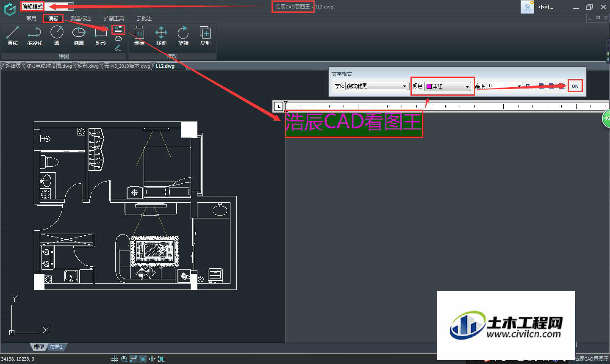The height and width of the screenshot is (364, 610).
Task: Open the 云批注 ribbon tab
Action: tap(144, 18)
